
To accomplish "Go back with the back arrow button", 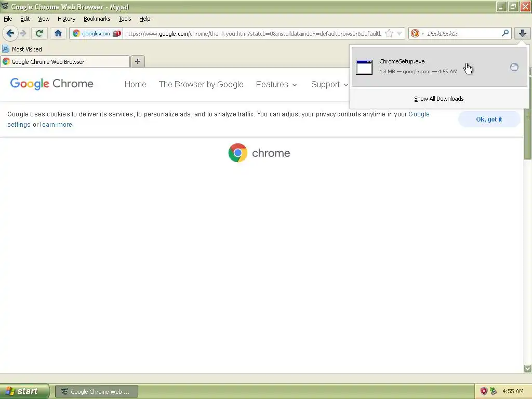I will [x=10, y=33].
